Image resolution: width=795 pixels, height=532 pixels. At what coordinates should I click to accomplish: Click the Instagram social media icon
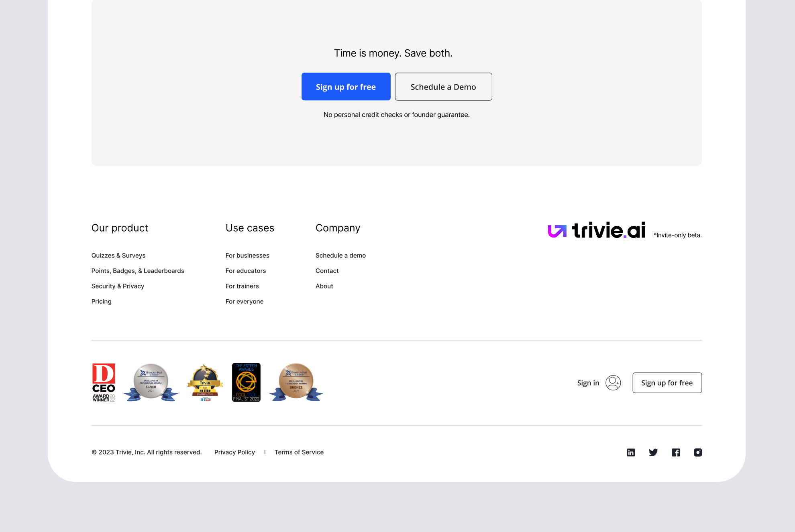click(x=697, y=452)
